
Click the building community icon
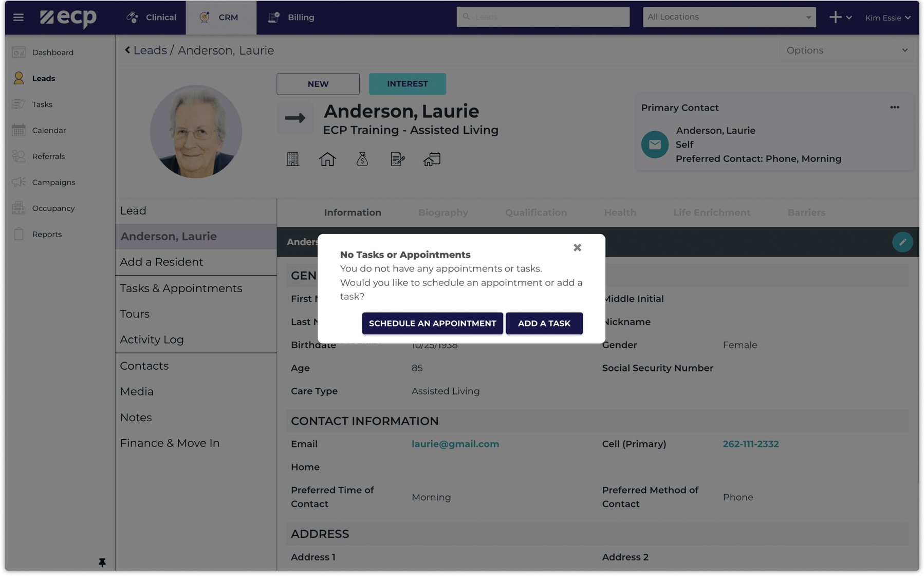tap(293, 159)
